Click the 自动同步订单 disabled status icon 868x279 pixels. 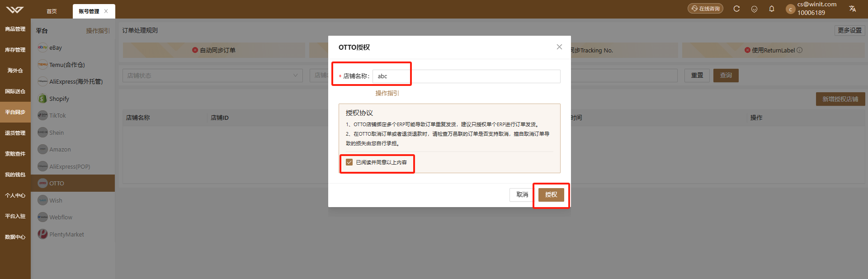pos(195,50)
